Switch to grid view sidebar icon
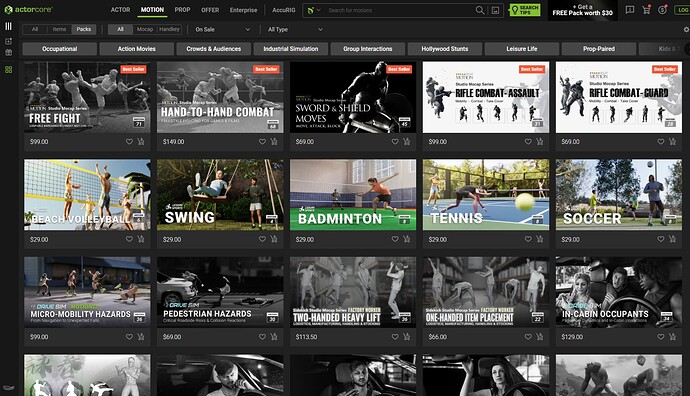This screenshot has width=690, height=396. point(8,70)
